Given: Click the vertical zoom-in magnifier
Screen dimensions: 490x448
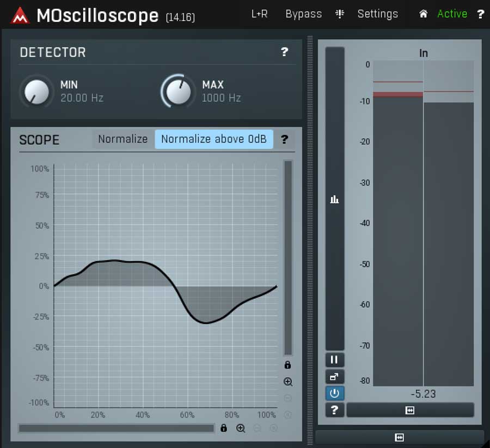Looking at the screenshot, I should (x=288, y=382).
